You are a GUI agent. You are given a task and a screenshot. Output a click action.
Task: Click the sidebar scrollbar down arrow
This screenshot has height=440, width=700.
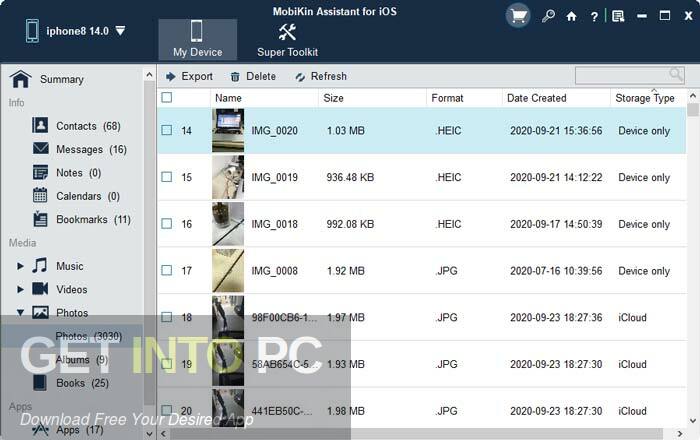pos(150,433)
